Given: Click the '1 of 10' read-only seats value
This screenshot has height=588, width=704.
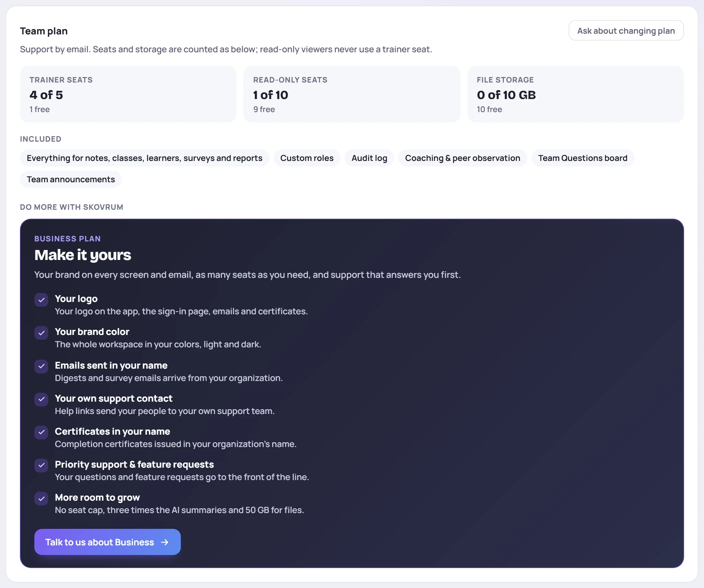Looking at the screenshot, I should (x=271, y=95).
